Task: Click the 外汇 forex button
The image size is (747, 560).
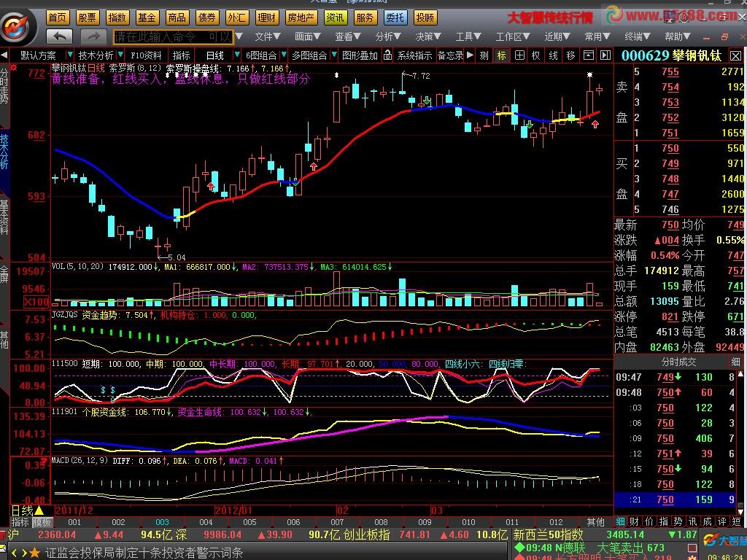Action: point(236,17)
